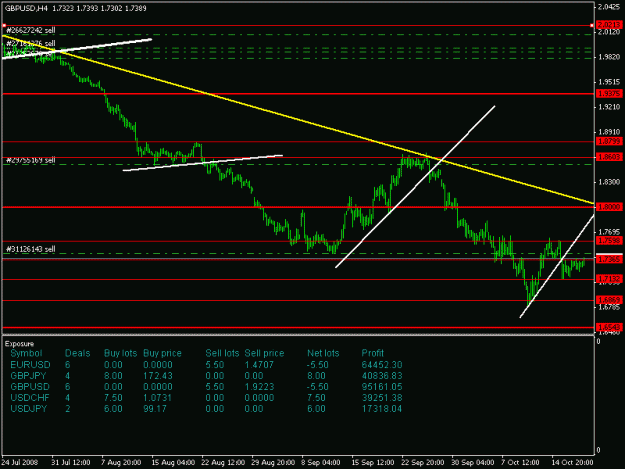Select the GBPUSD exposure row symbol
The height and width of the screenshot is (469, 625).
[30, 387]
